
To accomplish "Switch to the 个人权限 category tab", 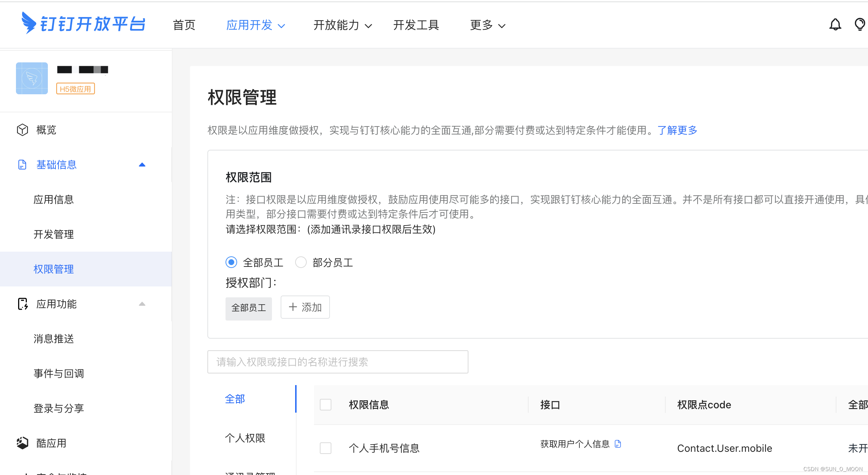I will [245, 438].
